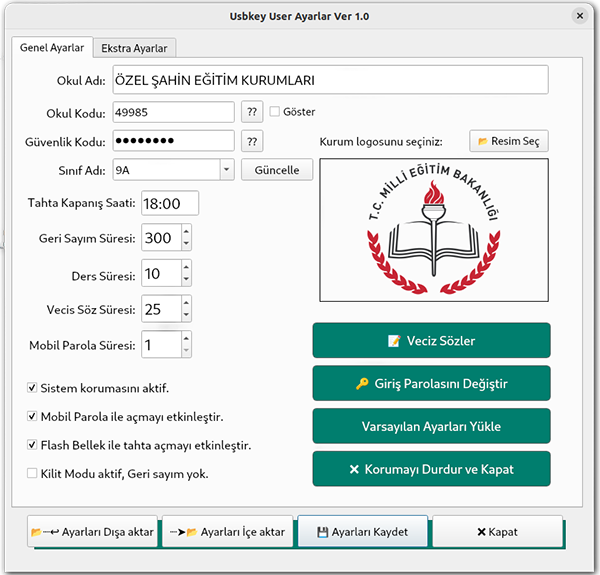The image size is (600, 575).
Task: Click Giriş Parolasını Değiştir key button
Action: pos(431,384)
